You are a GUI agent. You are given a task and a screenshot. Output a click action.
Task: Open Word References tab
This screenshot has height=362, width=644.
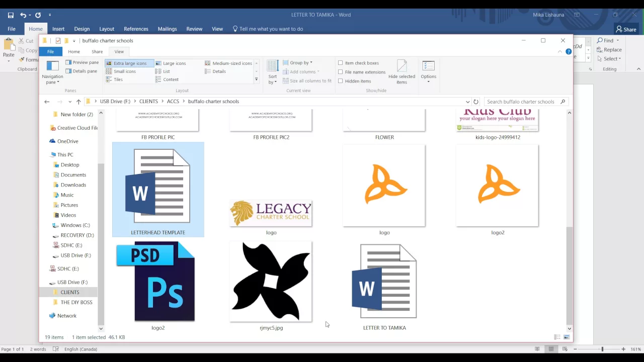tap(136, 29)
